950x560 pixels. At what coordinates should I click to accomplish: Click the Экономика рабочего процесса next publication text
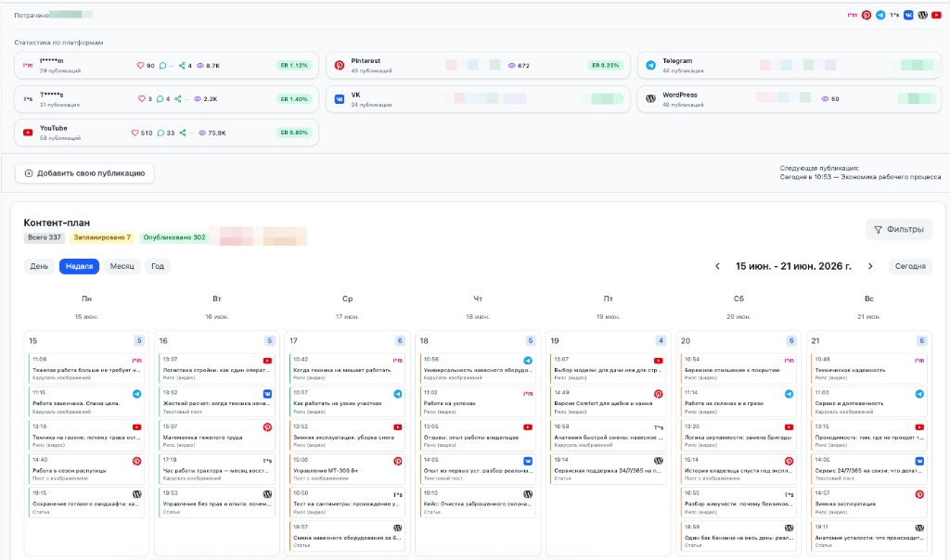coord(891,177)
